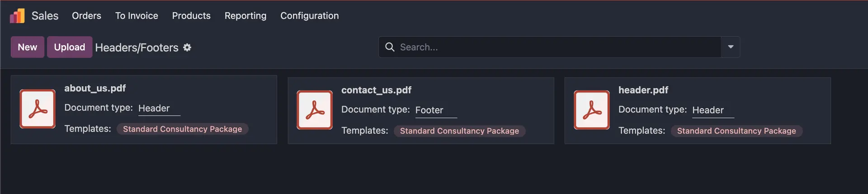Click the Sales app logo icon
868x194 pixels.
tap(17, 16)
